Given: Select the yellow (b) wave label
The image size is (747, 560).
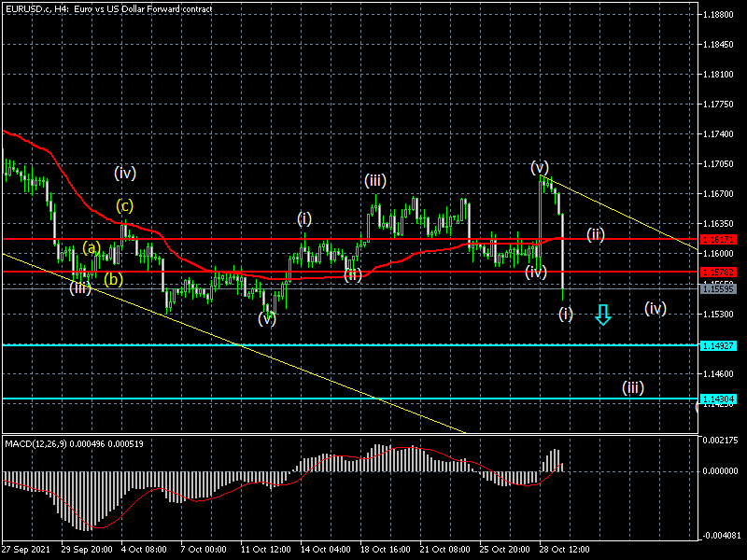Looking at the screenshot, I should tap(113, 278).
